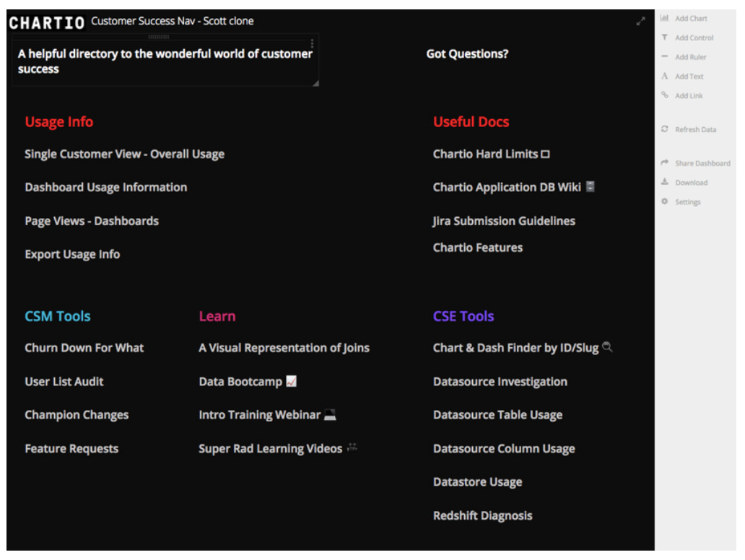Open Single Customer View - Overall Usage link
This screenshot has height=560, width=745.
[x=124, y=154]
